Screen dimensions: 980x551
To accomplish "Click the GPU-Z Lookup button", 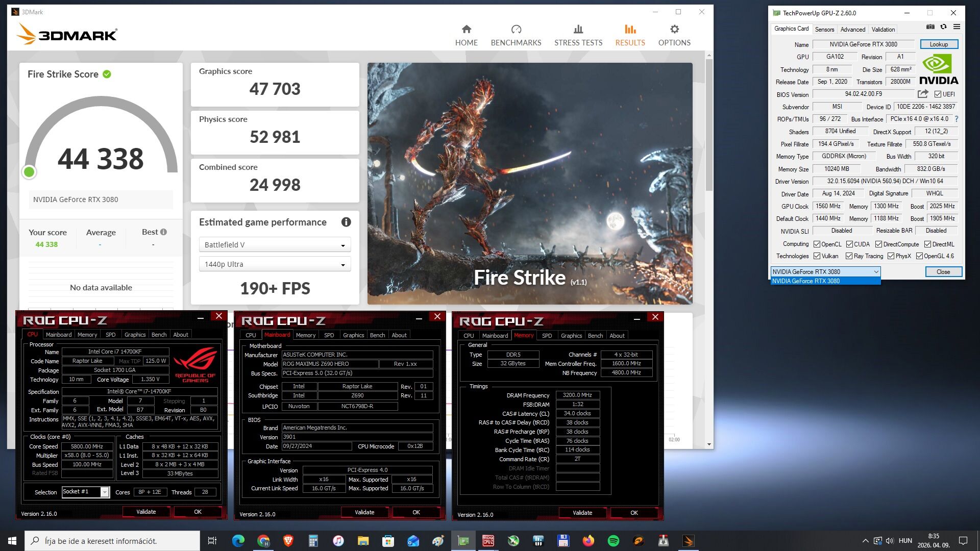I will 939,44.
